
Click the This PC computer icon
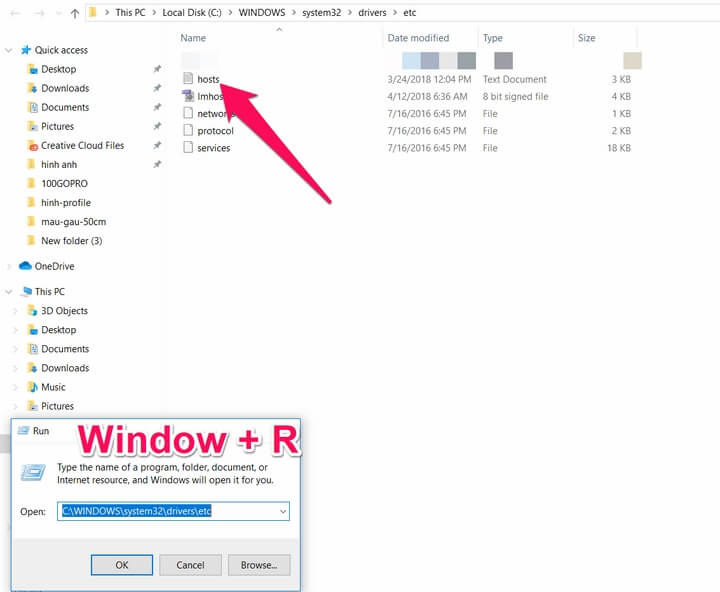click(27, 291)
